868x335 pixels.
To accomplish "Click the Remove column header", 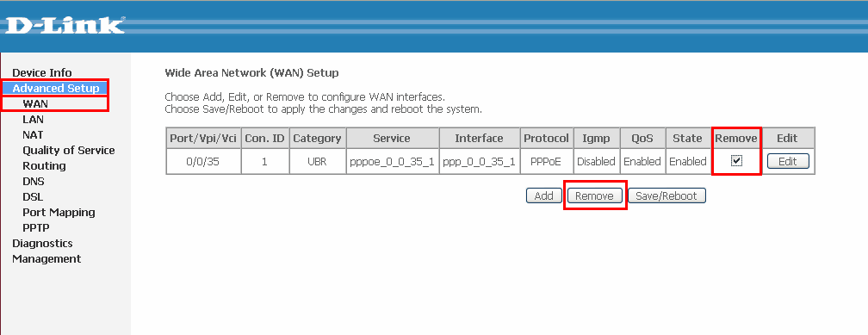I will coord(736,139).
